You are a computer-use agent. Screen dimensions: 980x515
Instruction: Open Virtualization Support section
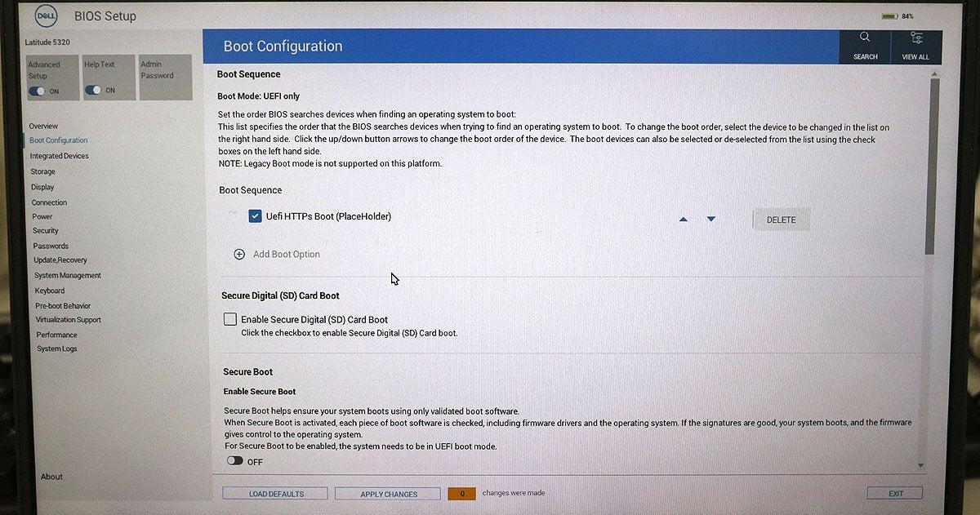69,320
